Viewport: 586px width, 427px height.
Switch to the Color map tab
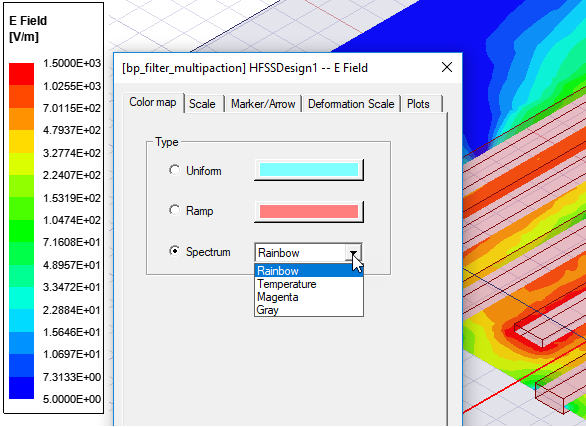(x=153, y=102)
